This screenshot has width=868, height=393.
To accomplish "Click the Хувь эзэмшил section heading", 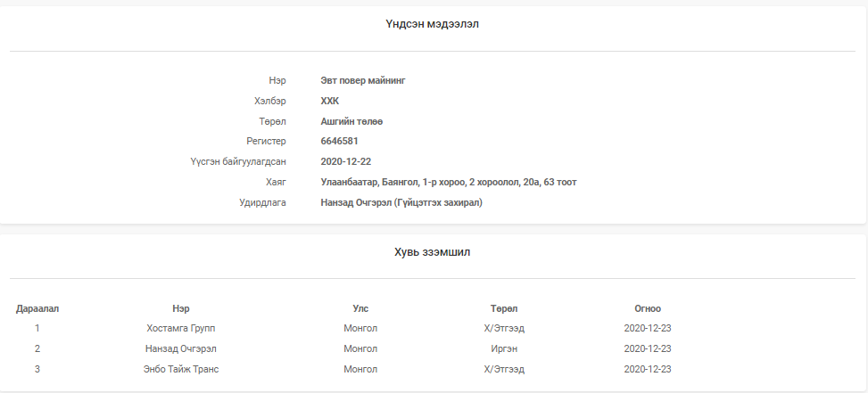I will tap(433, 252).
